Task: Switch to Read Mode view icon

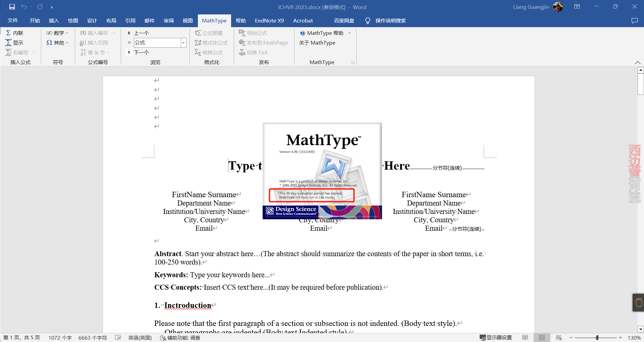Action: (525, 338)
